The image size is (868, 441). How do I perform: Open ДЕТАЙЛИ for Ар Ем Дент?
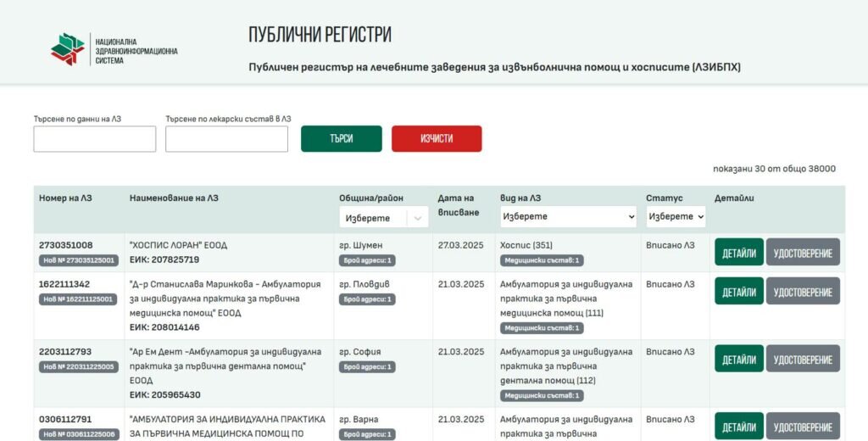coord(739,359)
